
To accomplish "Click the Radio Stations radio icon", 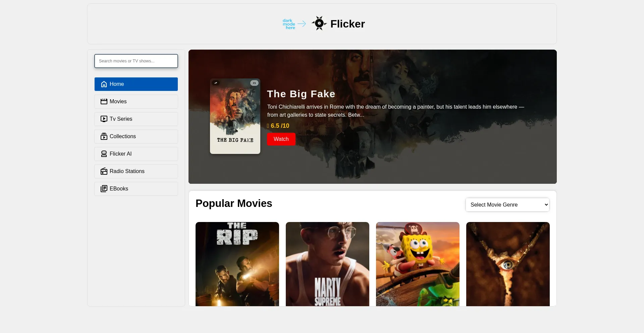I will (104, 171).
